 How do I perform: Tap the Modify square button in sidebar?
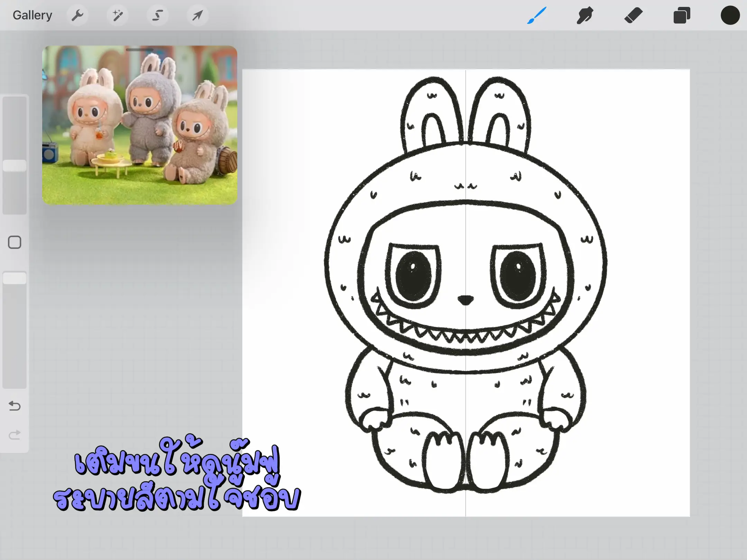[x=15, y=242]
